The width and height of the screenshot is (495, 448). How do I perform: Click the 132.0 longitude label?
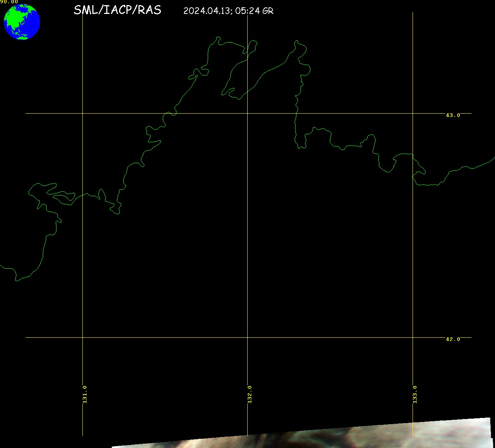point(250,394)
